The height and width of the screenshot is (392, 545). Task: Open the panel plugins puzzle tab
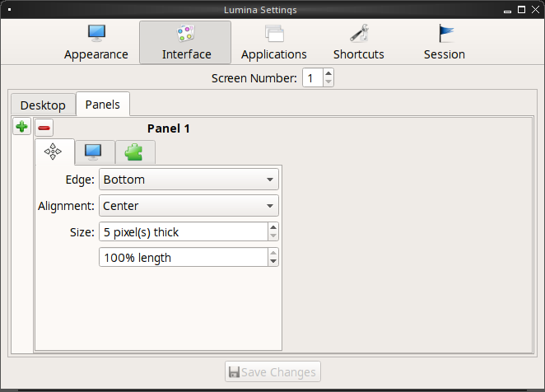[135, 152]
